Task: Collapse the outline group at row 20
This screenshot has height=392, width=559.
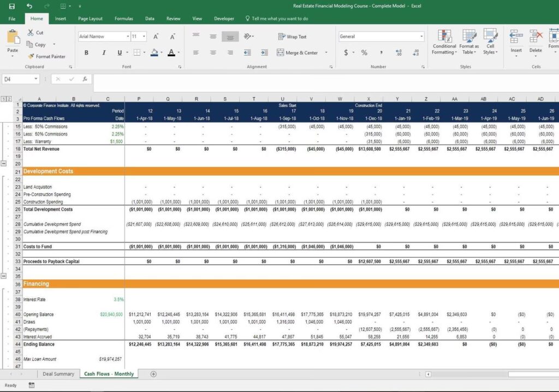Action: 4,164
